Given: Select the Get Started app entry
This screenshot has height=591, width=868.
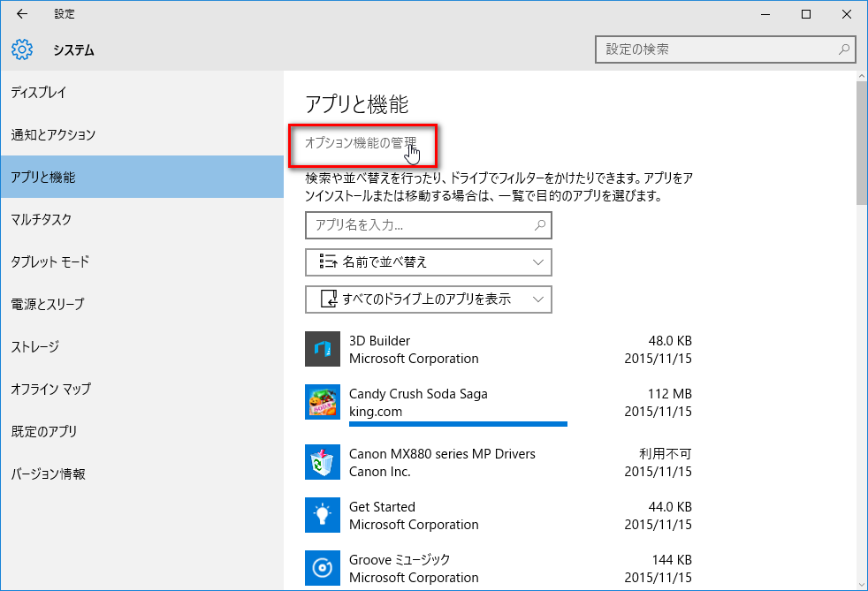Looking at the screenshot, I should click(x=499, y=515).
